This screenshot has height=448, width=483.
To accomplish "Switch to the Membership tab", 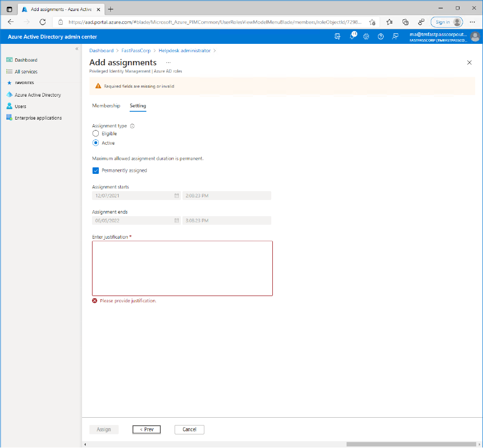I will [106, 105].
